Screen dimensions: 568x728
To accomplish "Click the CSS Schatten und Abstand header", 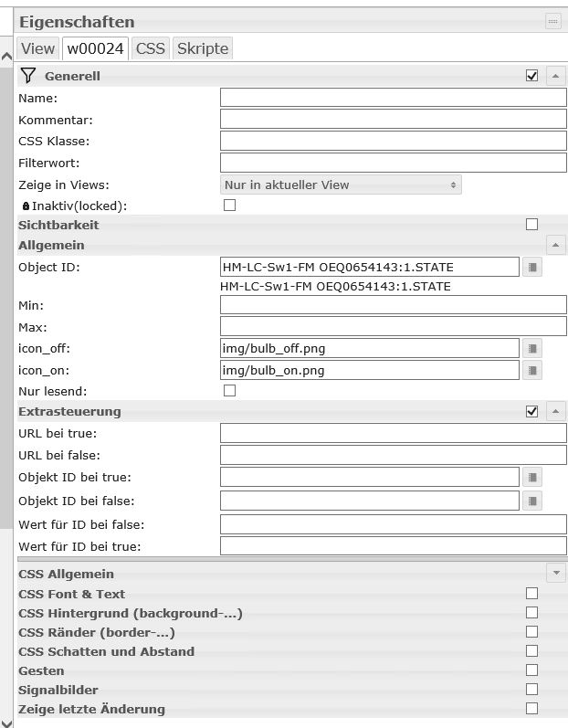I will [x=291, y=651].
